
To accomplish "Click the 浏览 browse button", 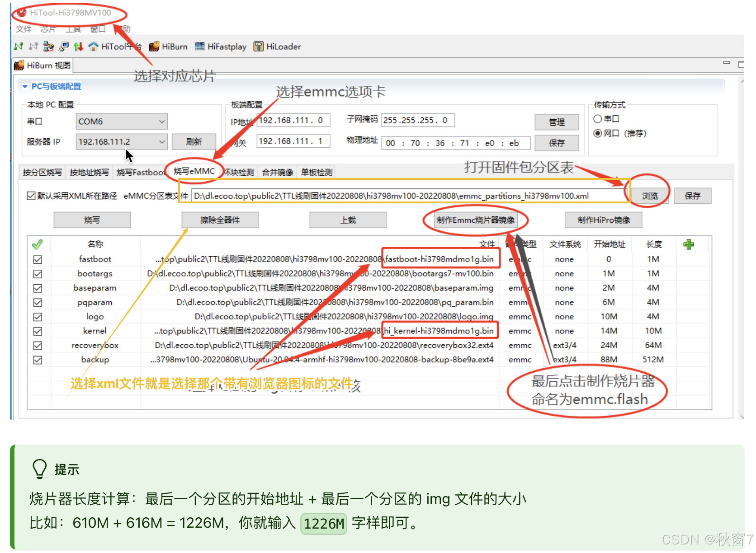I will pos(650,196).
